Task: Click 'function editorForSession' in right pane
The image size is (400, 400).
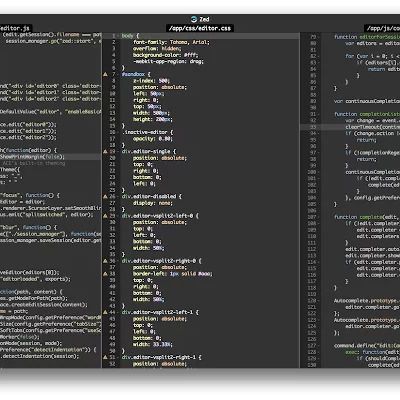Action: coord(367,37)
